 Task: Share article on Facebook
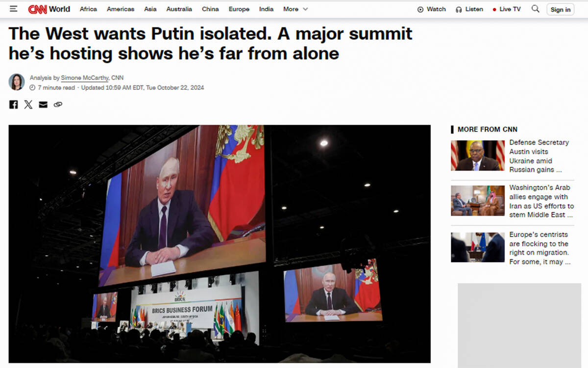[x=14, y=105]
